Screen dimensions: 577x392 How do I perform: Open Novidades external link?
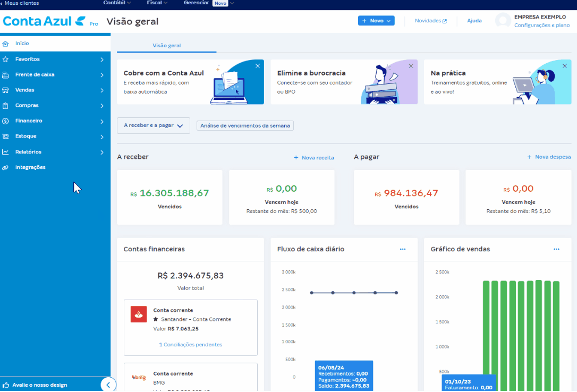430,21
